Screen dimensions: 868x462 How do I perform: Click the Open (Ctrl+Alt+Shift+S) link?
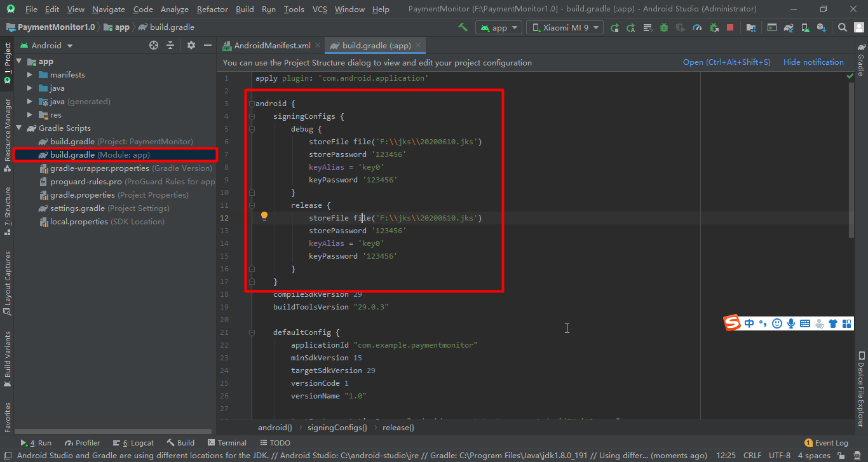[x=726, y=62]
